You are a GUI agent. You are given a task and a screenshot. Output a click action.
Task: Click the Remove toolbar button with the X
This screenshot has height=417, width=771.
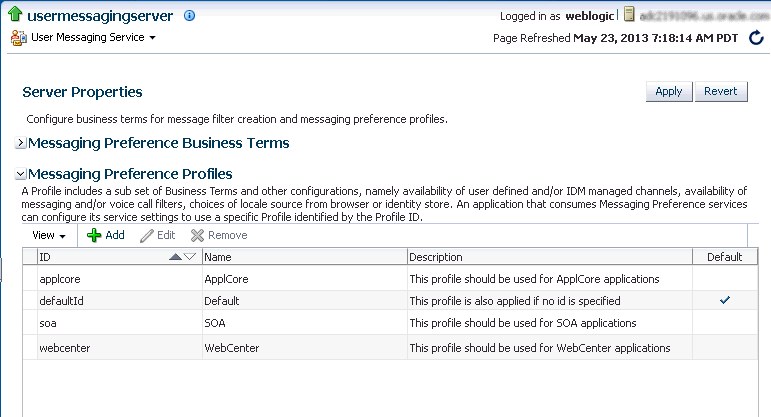[x=219, y=236]
